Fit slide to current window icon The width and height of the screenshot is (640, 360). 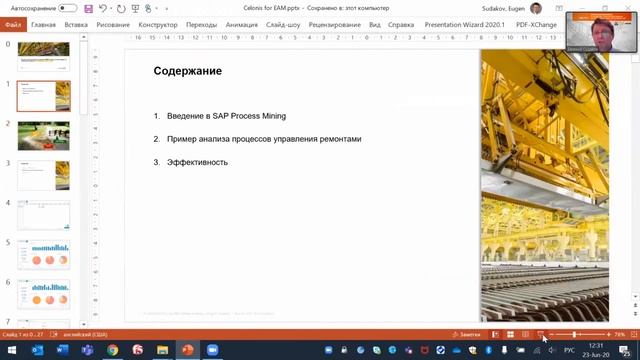click(634, 335)
